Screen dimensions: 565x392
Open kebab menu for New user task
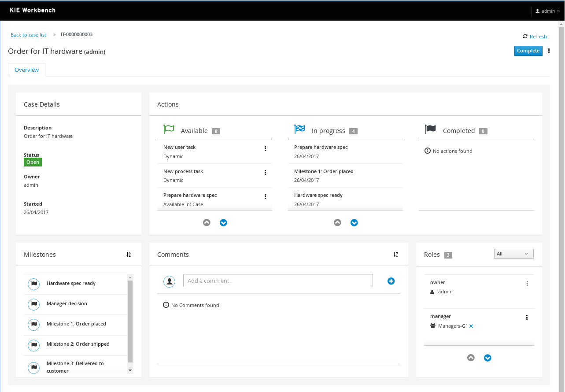tap(265, 149)
